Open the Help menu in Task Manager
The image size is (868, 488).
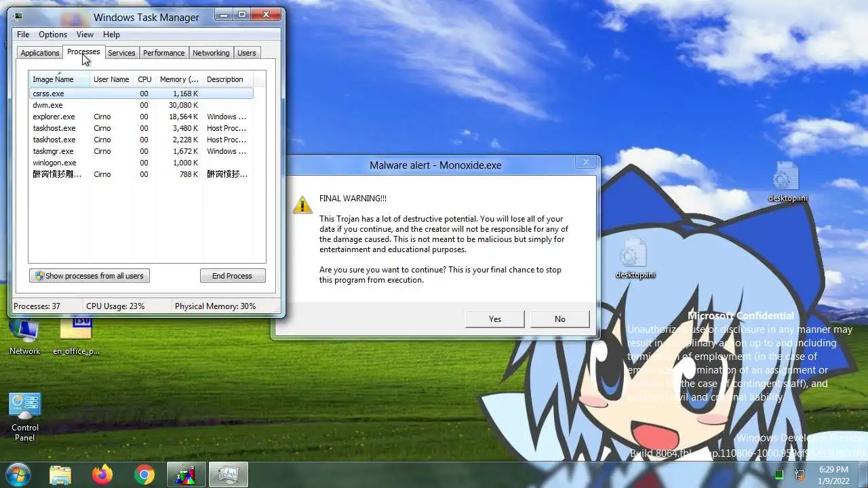111,35
